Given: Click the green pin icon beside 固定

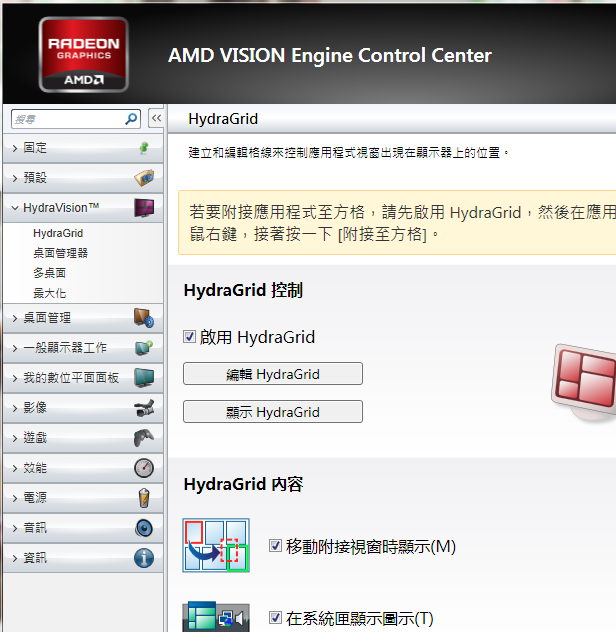Looking at the screenshot, I should click(144, 148).
